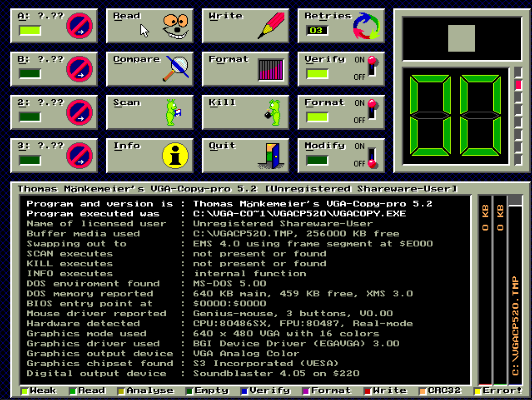Click "640 x 480 VGA with 16 colors" text
This screenshot has width=532, height=400.
click(x=286, y=333)
